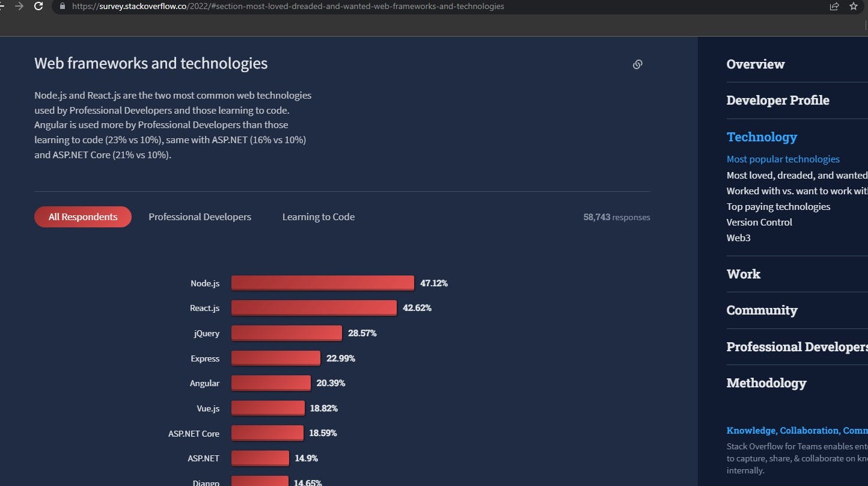Click the Angular chart bar
Screen dimensions: 868x486
[271, 383]
